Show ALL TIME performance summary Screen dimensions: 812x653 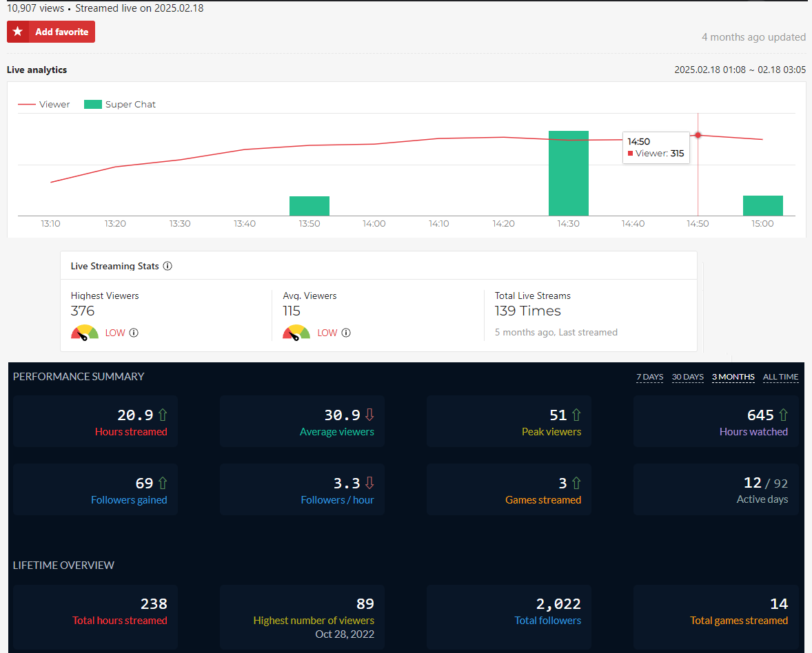tap(780, 377)
